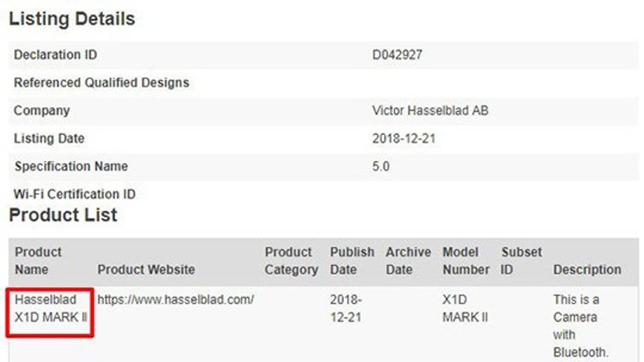Viewport: 644px width, 362px height.
Task: Click the Product List heading
Action: tap(63, 215)
